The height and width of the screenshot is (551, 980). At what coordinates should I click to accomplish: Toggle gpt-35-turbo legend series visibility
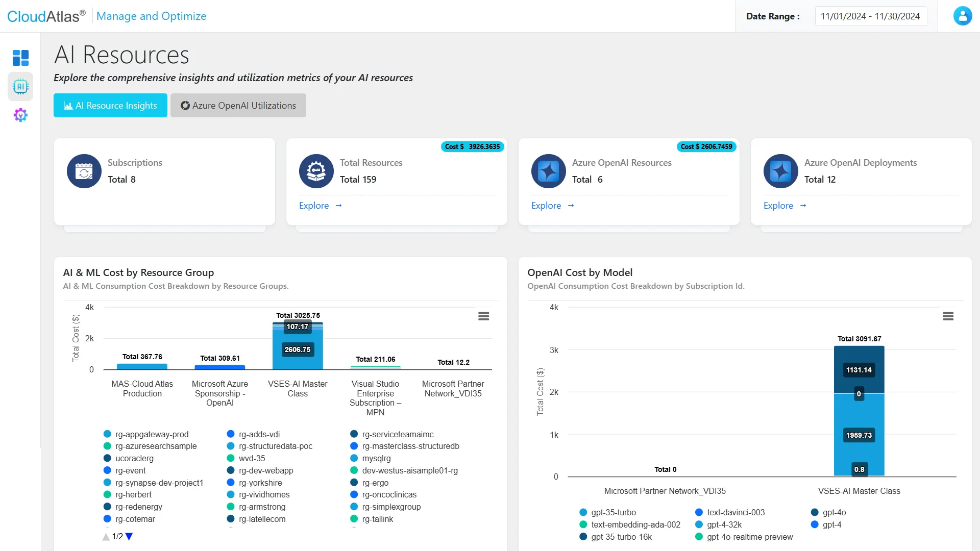coord(613,512)
